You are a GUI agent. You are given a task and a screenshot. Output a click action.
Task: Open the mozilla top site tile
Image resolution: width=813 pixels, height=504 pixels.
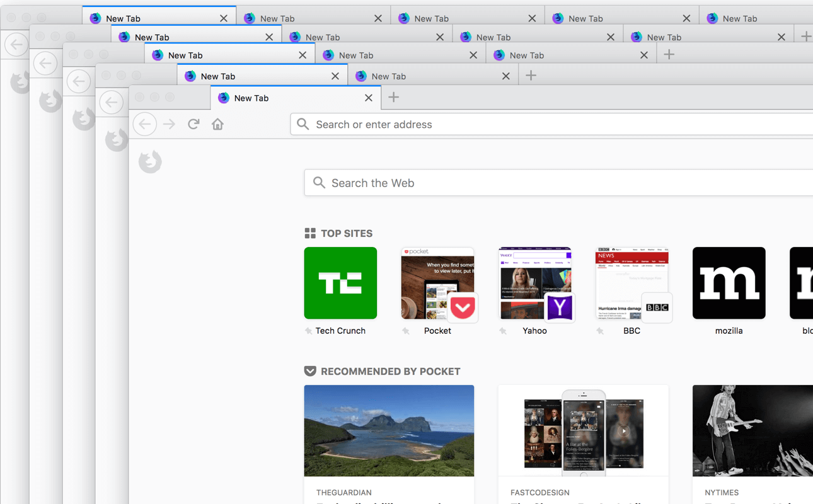729,283
